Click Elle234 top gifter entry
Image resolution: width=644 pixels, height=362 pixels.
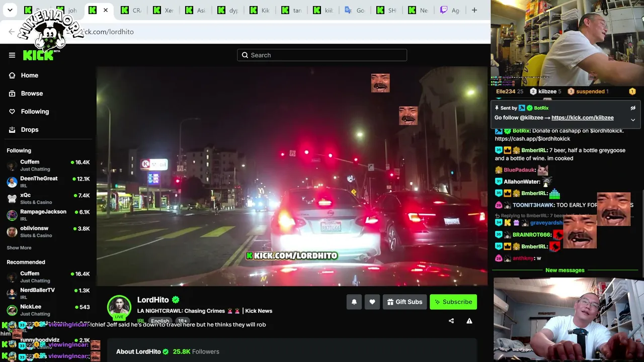[x=510, y=92]
